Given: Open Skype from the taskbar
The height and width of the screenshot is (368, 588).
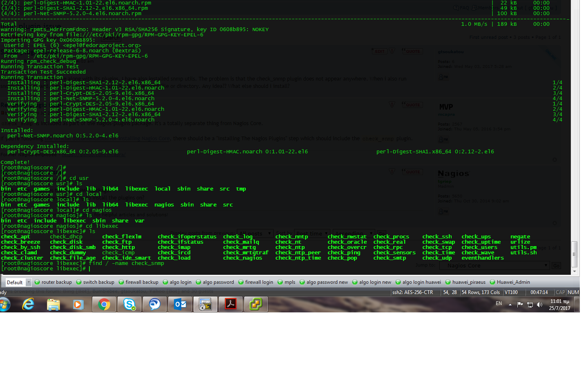Looking at the screenshot, I should (129, 304).
